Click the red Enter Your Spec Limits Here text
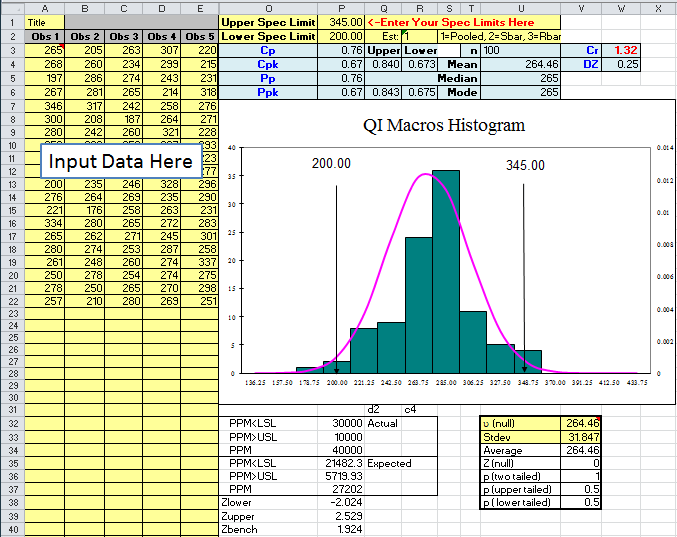The height and width of the screenshot is (537, 677). tap(451, 22)
